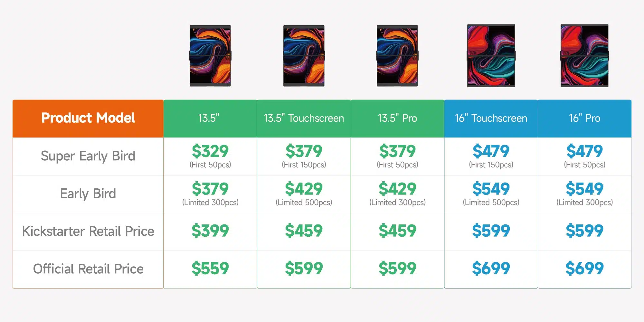Select the $549 Early Bird 16" Pro price
The height and width of the screenshot is (322, 644).
point(584,189)
